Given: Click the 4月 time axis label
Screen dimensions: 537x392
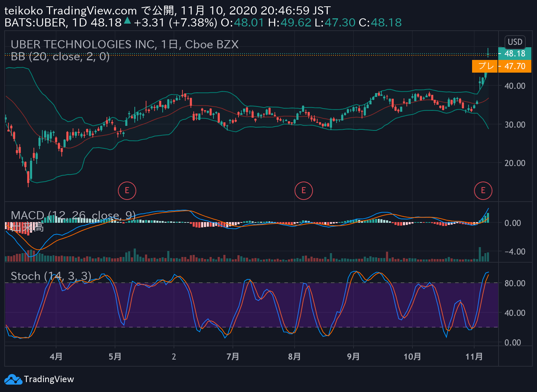Looking at the screenshot, I should [56, 356].
